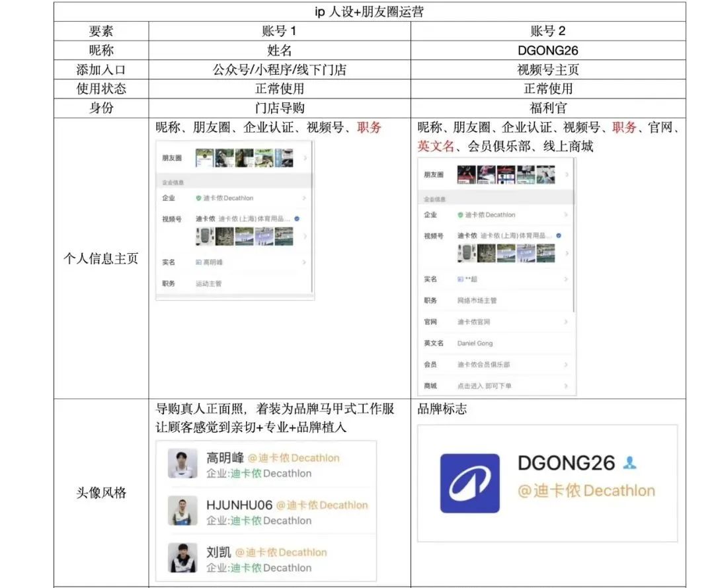Image resolution: width=714 pixels, height=588 pixels.
Task: Select the "门店导购" identity cell
Action: pos(279,108)
